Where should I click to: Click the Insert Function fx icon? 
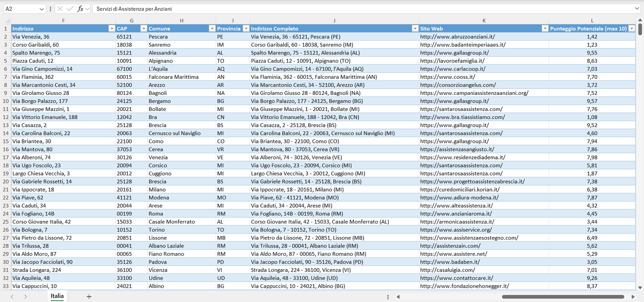(x=80, y=9)
